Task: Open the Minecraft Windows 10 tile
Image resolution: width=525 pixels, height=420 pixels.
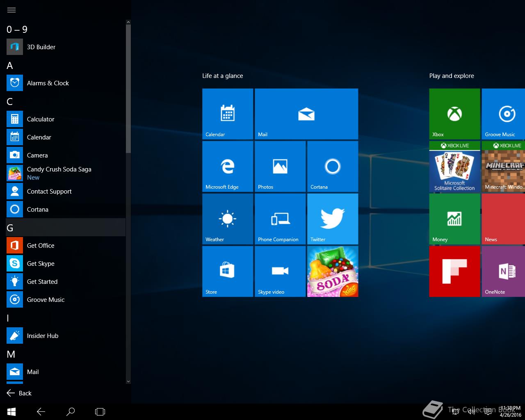Action: [x=503, y=167]
